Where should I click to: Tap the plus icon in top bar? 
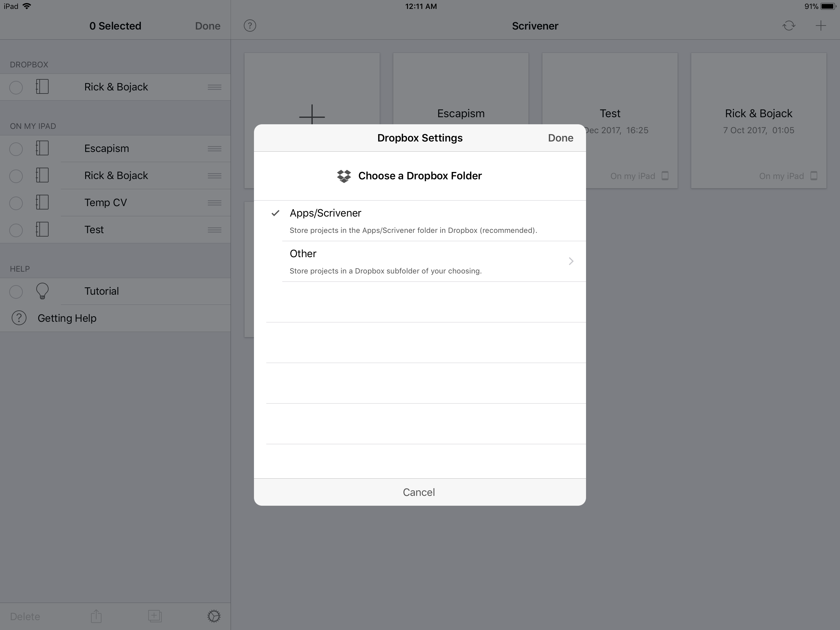[821, 26]
